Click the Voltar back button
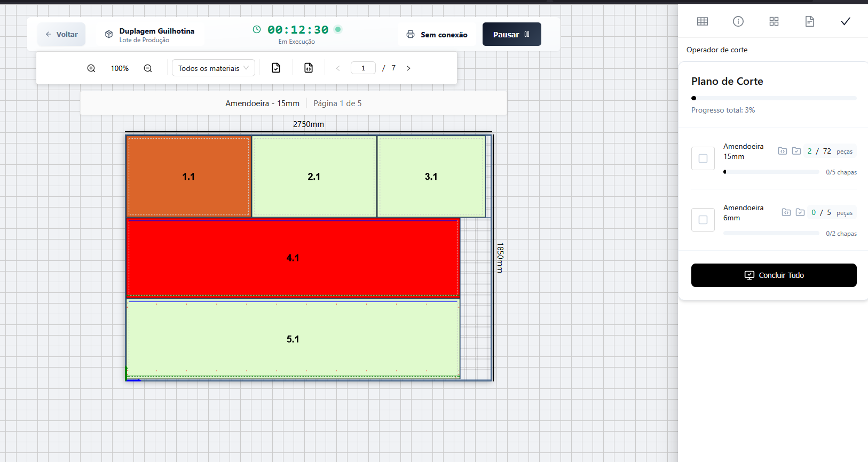 pos(61,34)
